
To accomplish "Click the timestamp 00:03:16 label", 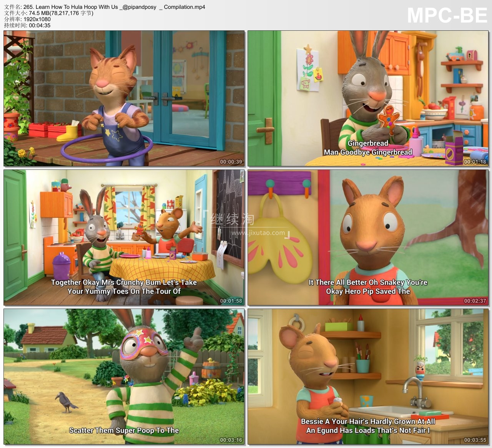I will click(x=231, y=440).
